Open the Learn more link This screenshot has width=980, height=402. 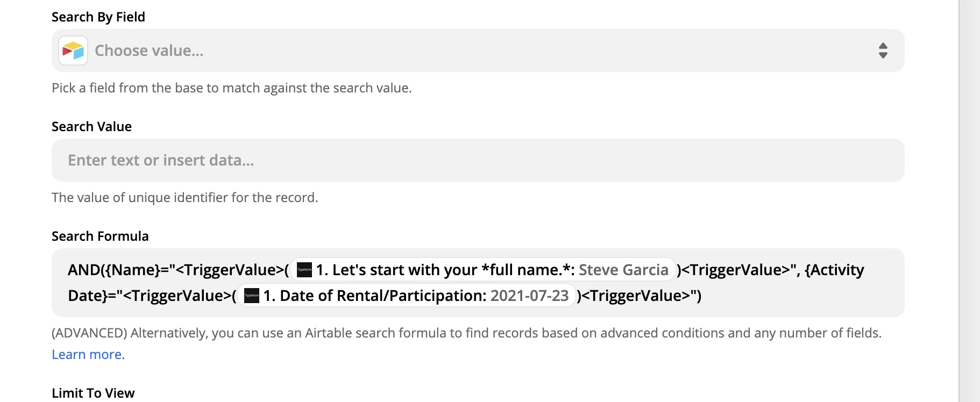click(x=87, y=355)
